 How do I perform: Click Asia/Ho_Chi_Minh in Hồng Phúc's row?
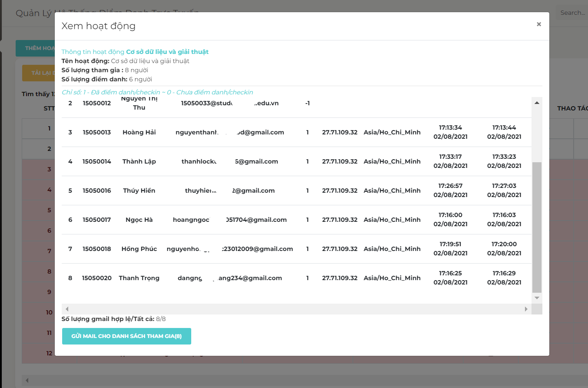tap(392, 249)
